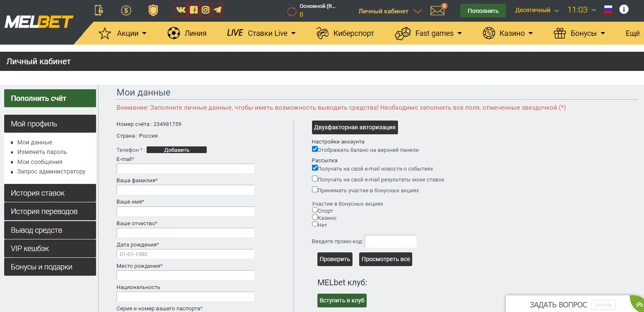This screenshot has width=644, height=312.
Task: Go to Киберспорт section
Action: pos(354,33)
